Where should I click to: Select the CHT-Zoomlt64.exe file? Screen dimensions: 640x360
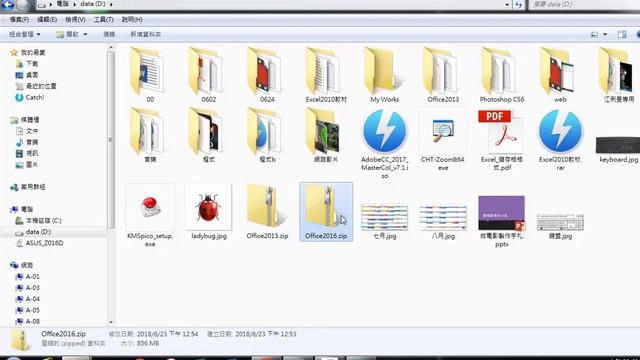tap(443, 140)
